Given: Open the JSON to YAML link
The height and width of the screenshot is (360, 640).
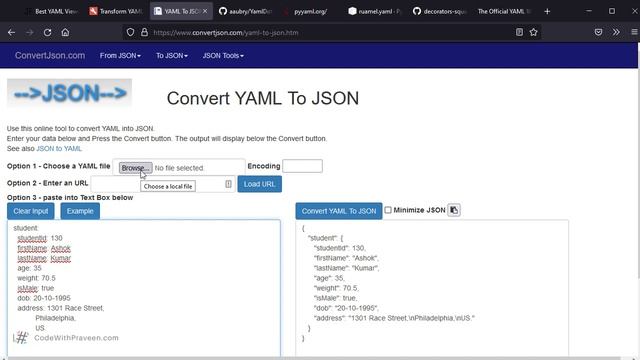Looking at the screenshot, I should [59, 149].
